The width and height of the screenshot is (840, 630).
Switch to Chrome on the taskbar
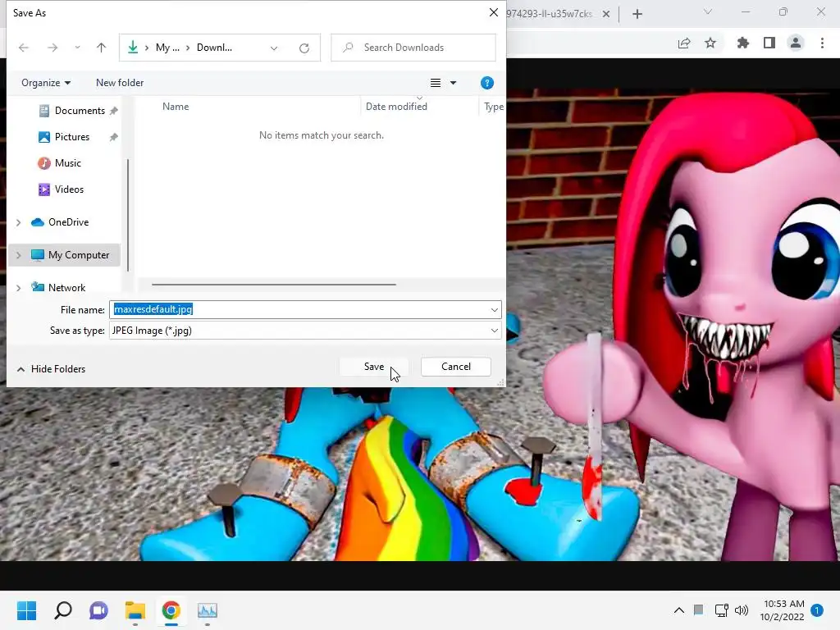click(x=171, y=610)
